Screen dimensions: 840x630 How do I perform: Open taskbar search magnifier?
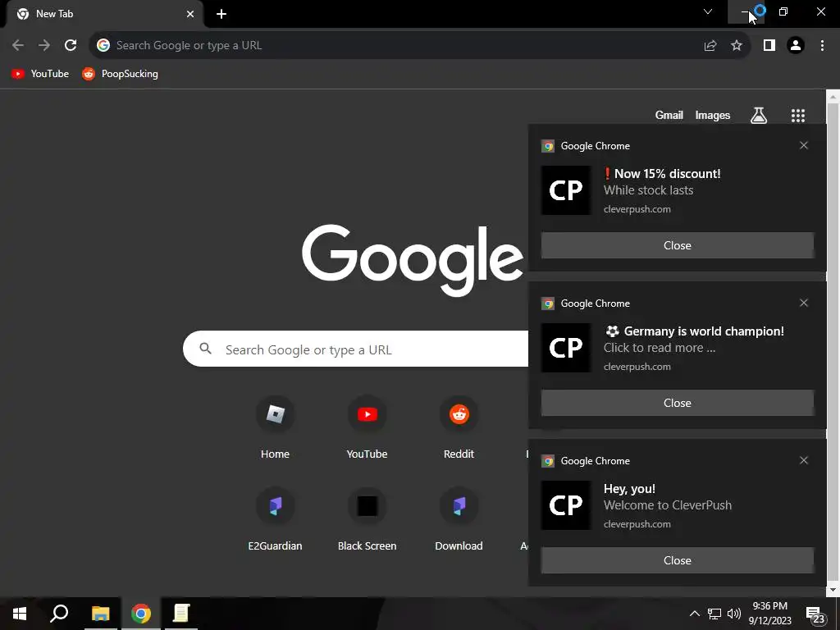tap(59, 614)
